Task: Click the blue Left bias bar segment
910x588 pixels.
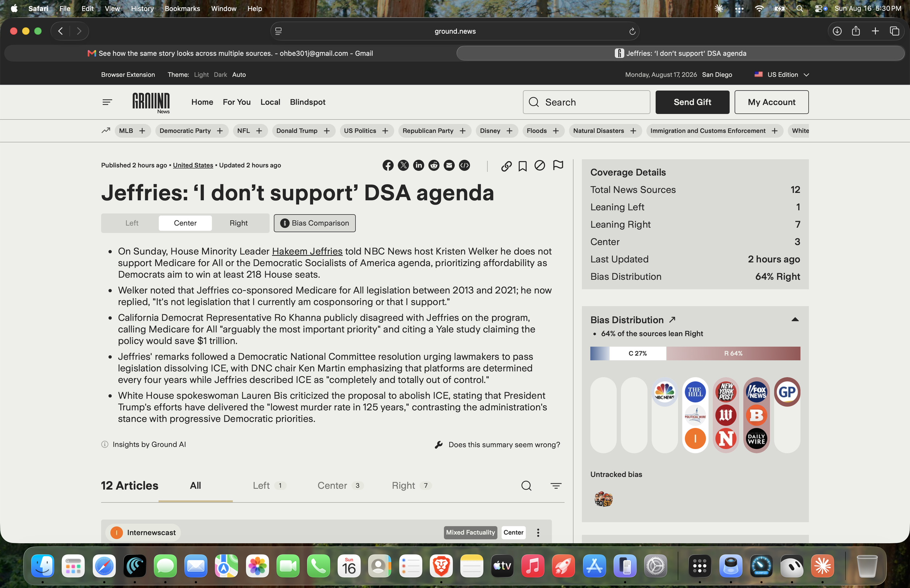Action: [600, 354]
